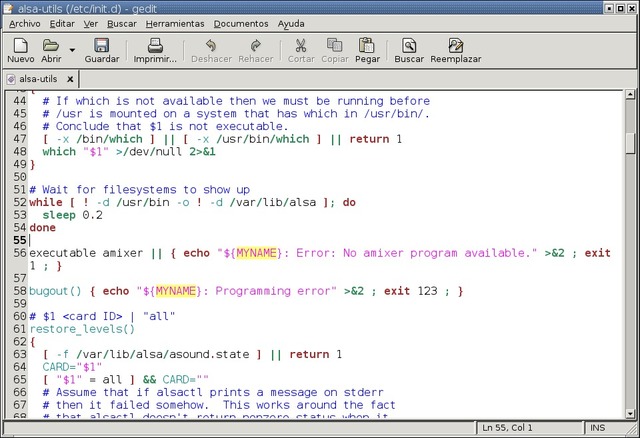The image size is (640, 438).
Task: Click 'CARD="$1"' on line 64
Action: 72,367
